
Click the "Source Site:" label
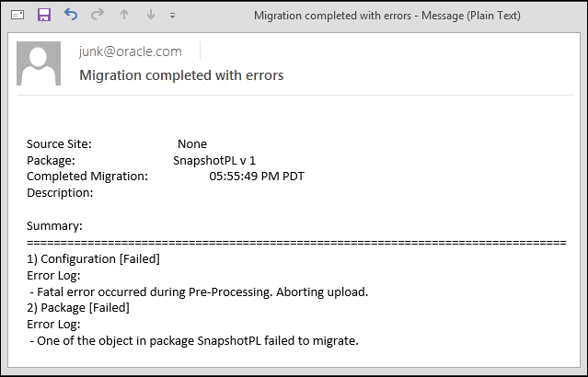[59, 143]
